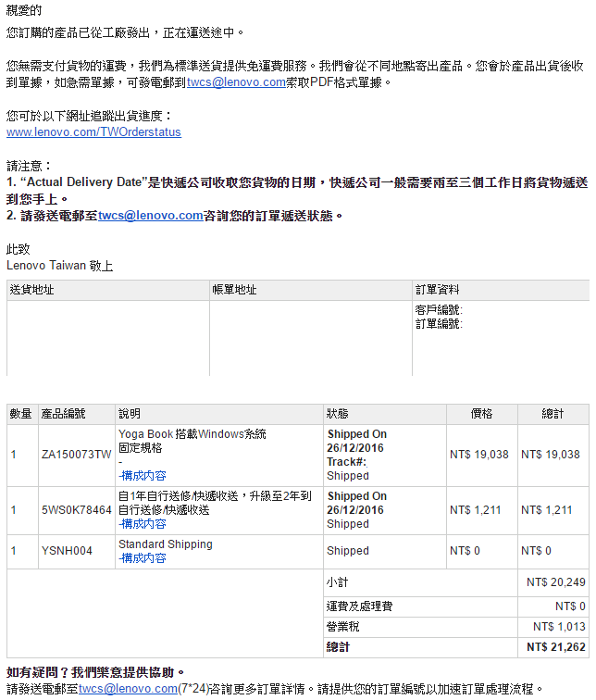Open 構成內容 link for Yoga Book row
This screenshot has width=596, height=700.
pyautogui.click(x=143, y=476)
